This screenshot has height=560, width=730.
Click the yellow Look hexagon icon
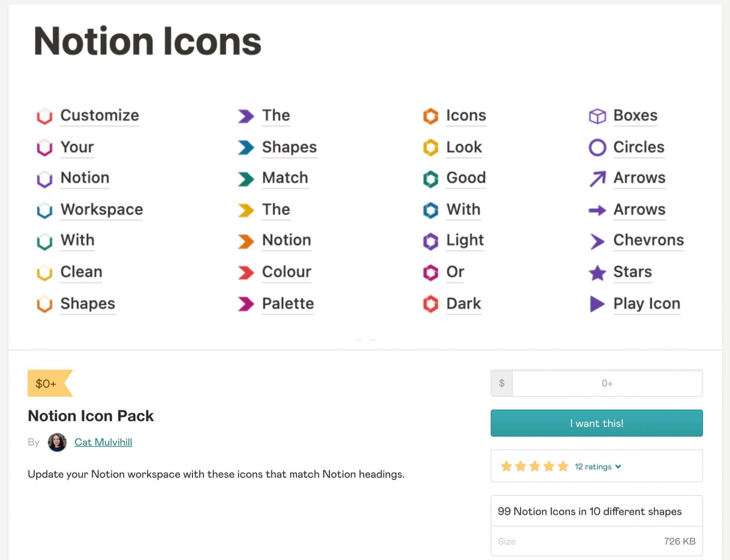(430, 148)
